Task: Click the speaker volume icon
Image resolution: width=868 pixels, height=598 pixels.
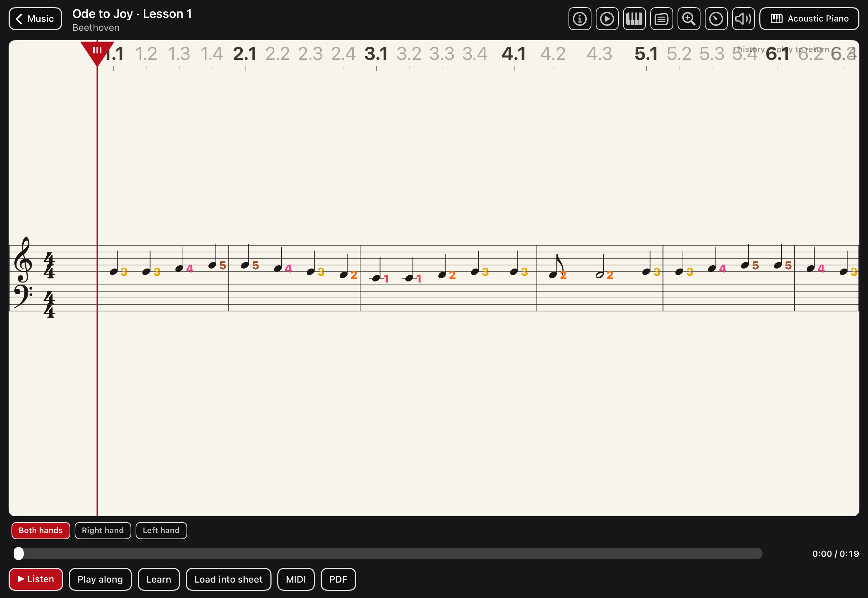Action: click(743, 19)
